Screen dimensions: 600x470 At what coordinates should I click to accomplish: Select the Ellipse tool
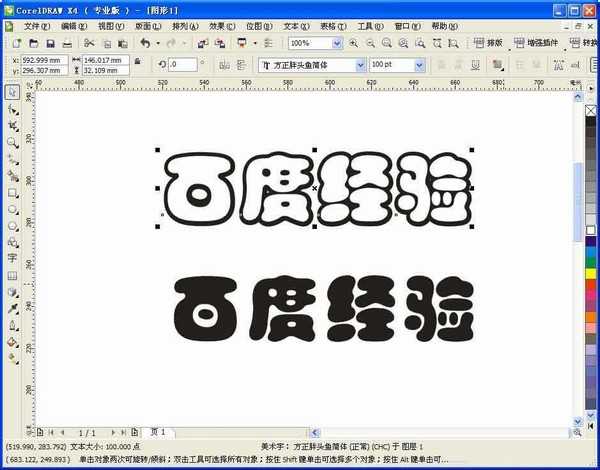coord(12,209)
